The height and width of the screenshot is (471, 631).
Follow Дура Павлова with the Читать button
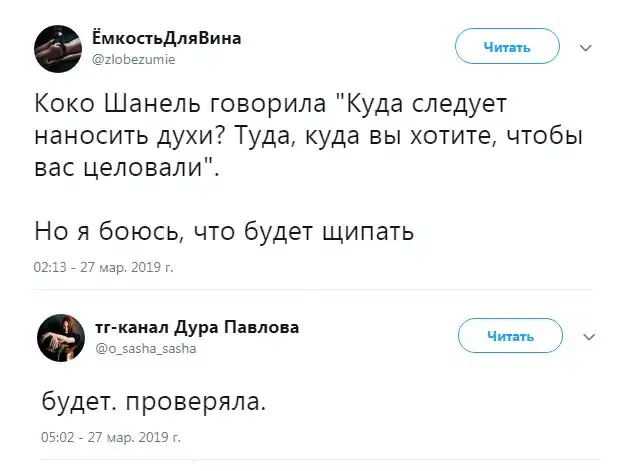coord(508,337)
